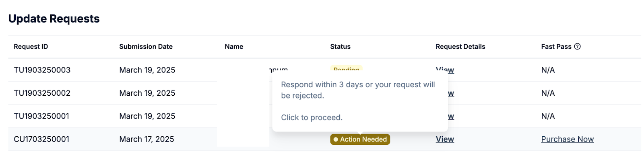
Task: Select request ID TU1903250001
Action: click(x=41, y=116)
